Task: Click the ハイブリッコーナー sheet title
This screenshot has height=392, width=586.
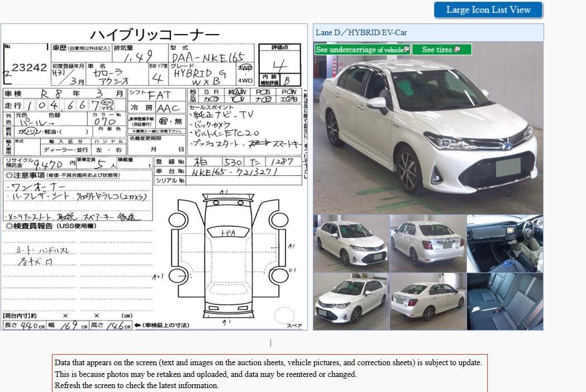Action: [155, 35]
